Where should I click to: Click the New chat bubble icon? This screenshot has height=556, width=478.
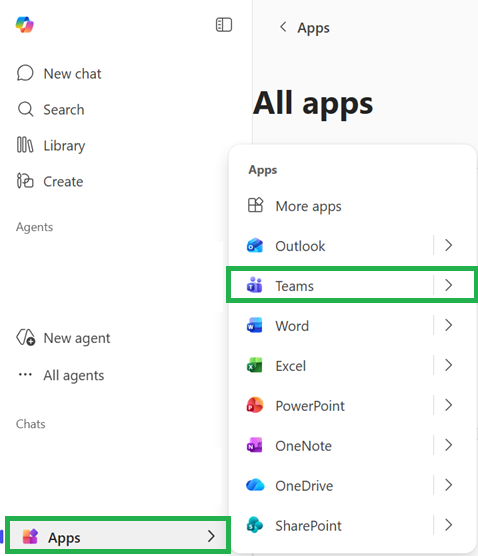point(25,73)
